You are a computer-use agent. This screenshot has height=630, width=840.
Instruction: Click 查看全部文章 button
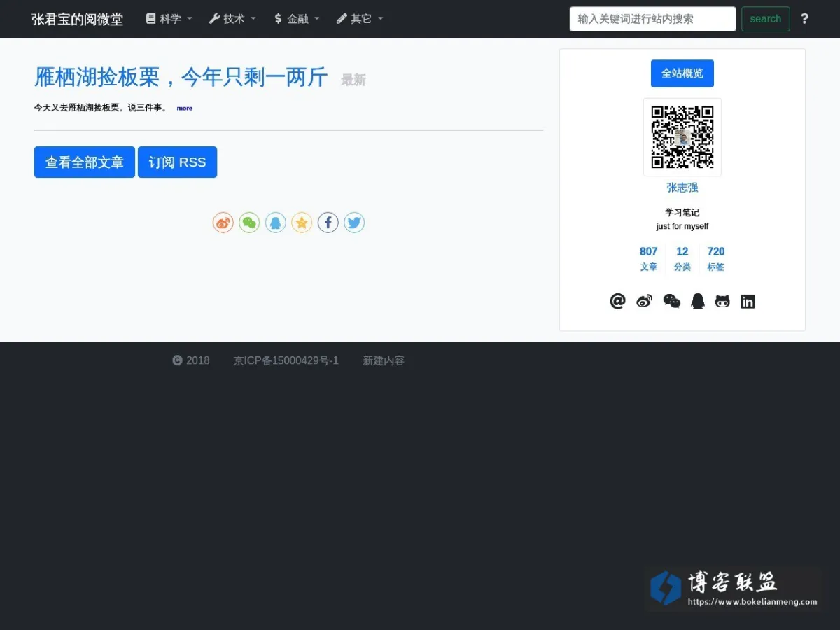pos(85,162)
